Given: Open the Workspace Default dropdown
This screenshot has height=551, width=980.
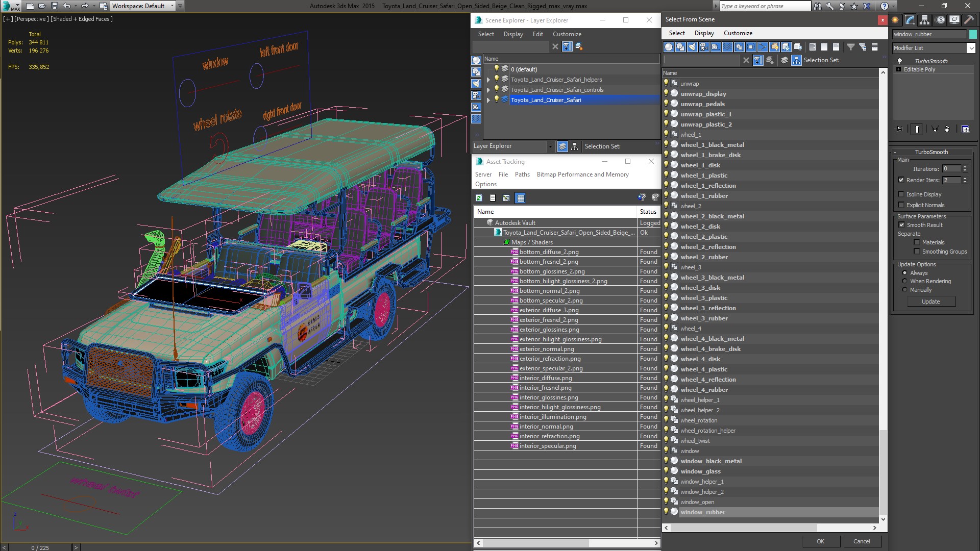Looking at the screenshot, I should pyautogui.click(x=172, y=6).
